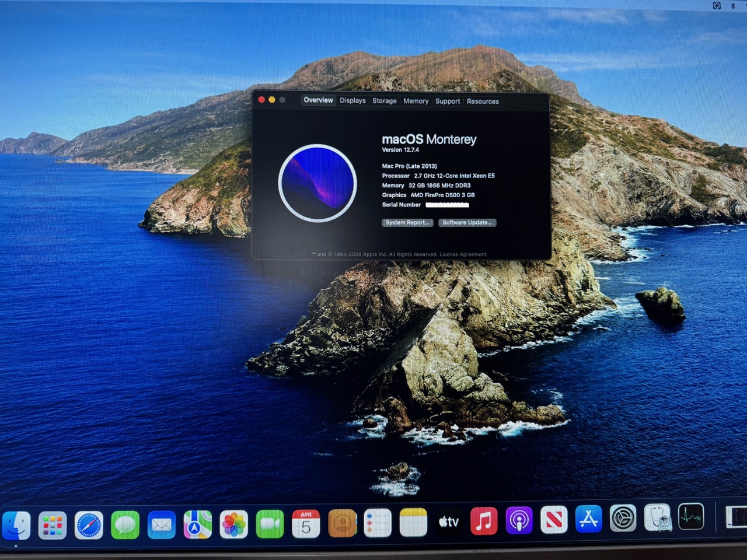
Task: Launch Podcasts from the Dock
Action: coord(519,520)
